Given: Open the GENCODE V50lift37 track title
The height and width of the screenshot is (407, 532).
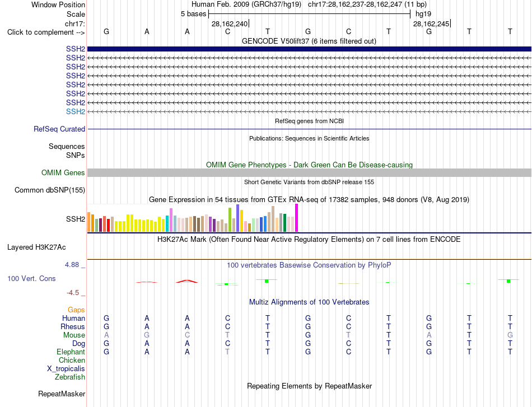Looking at the screenshot, I should pyautogui.click(x=309, y=41).
